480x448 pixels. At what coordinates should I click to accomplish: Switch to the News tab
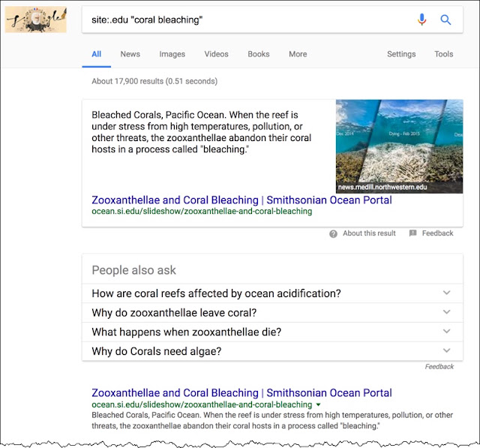point(130,54)
